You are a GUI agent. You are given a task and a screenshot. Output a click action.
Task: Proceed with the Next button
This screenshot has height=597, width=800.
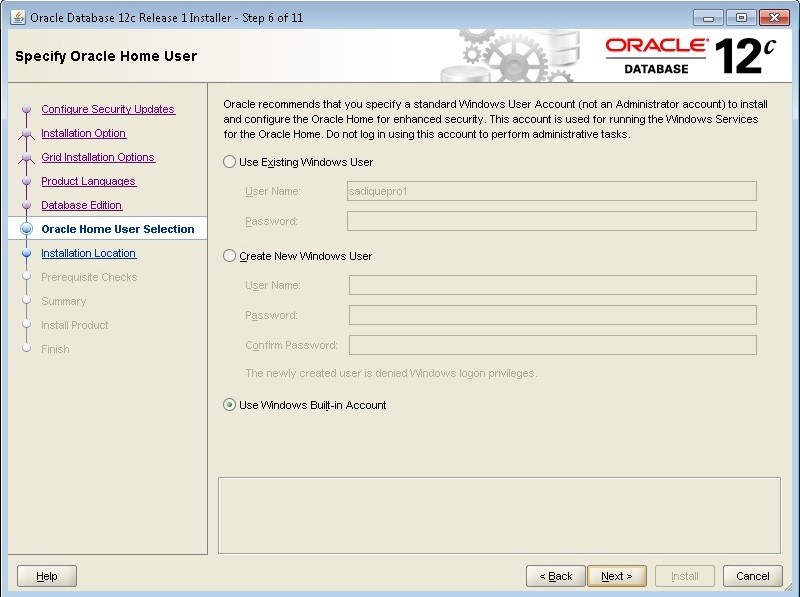pos(617,576)
